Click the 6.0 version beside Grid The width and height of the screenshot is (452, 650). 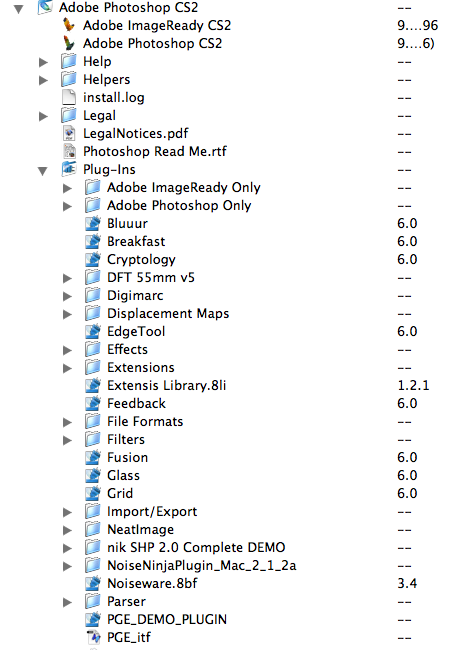[407, 494]
